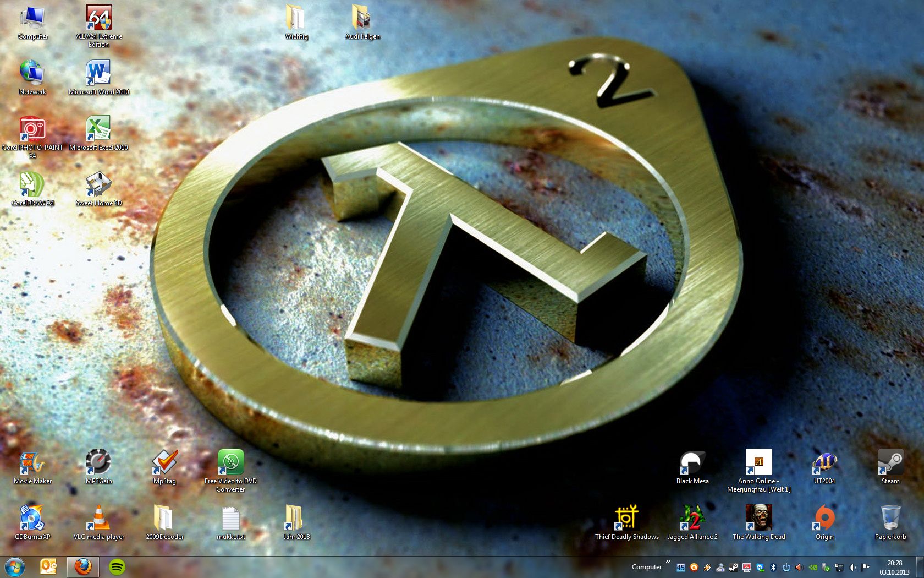Launch AIDA64 Extreme Edition shortcut
Image resolution: width=924 pixels, height=578 pixels.
click(x=99, y=26)
